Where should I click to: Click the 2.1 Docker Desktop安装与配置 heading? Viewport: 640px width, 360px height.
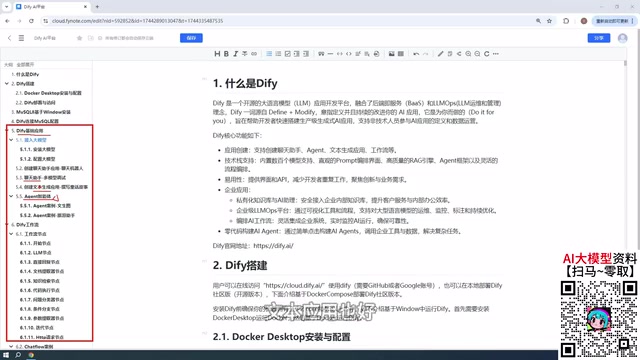coord(282,337)
